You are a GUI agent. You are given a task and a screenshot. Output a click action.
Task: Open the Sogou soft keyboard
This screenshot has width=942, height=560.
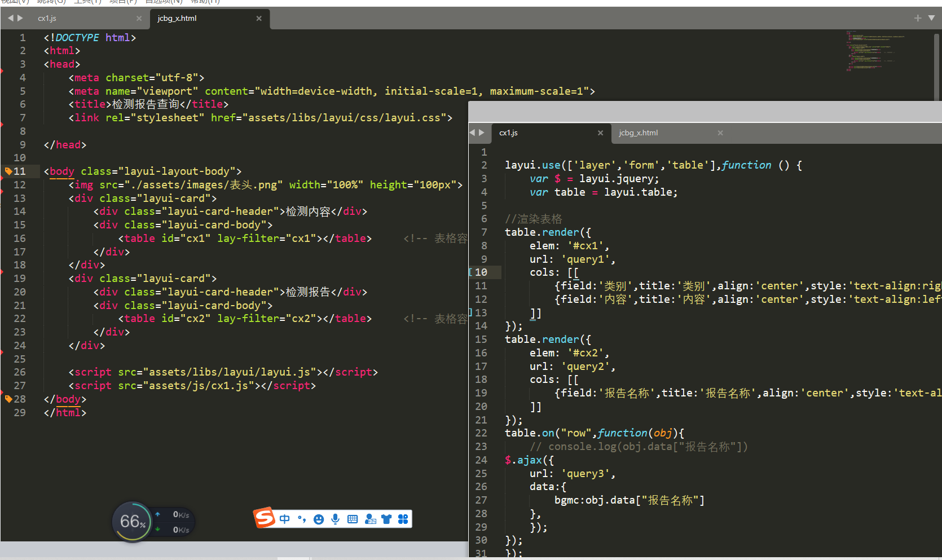(353, 519)
